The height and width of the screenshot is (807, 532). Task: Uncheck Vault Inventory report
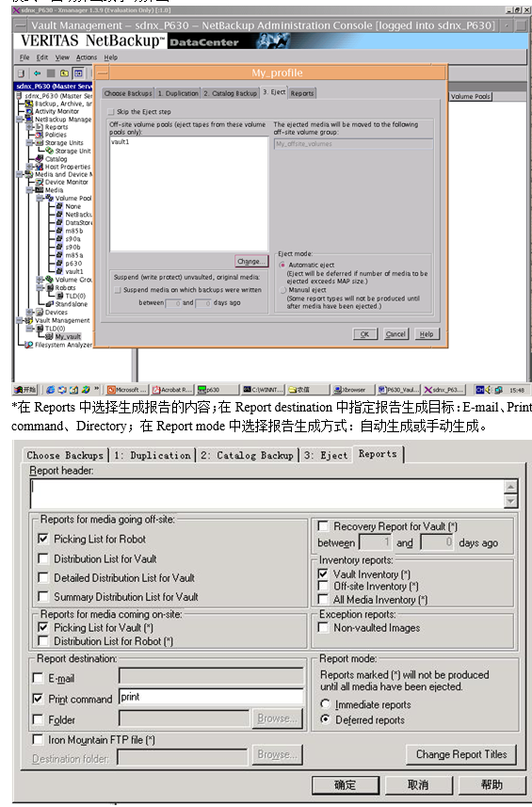coord(323,573)
